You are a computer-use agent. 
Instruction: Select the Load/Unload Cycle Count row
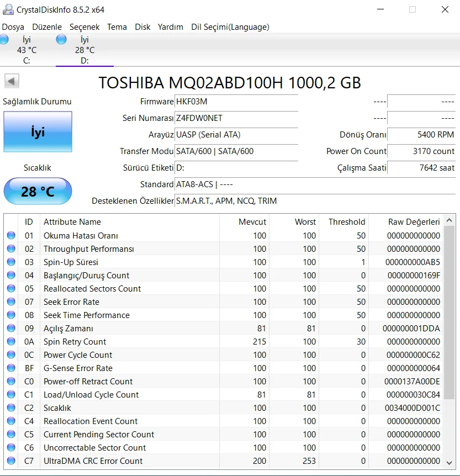(91, 395)
